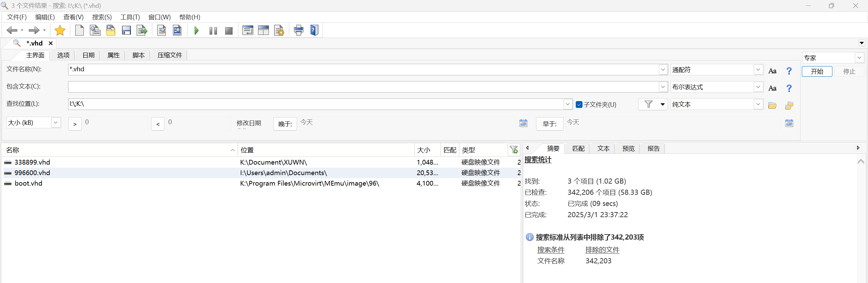Click the 开始 start button

[x=817, y=72]
